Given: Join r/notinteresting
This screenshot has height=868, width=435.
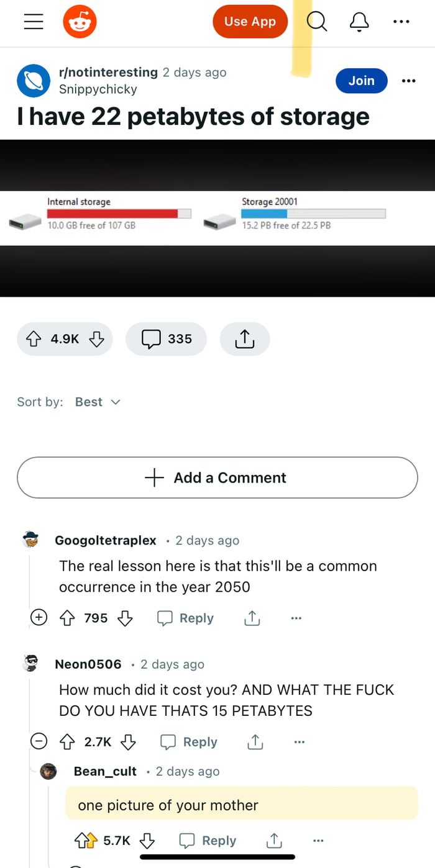Looking at the screenshot, I should [361, 81].
